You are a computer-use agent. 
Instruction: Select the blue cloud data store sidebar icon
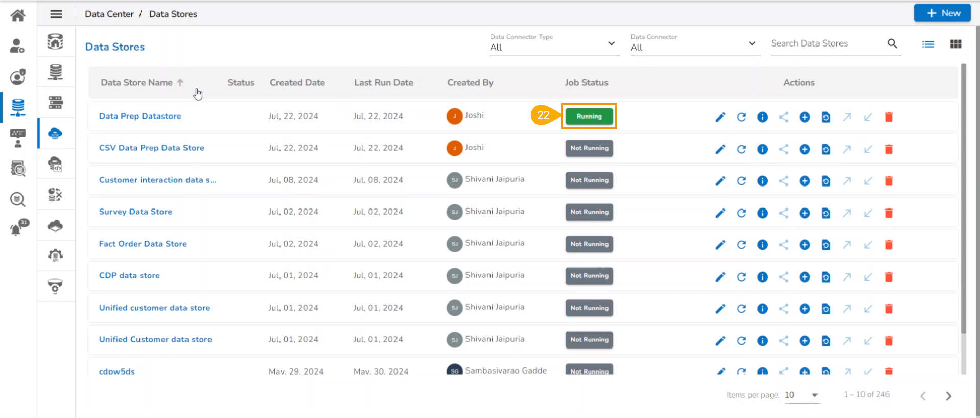pos(55,133)
